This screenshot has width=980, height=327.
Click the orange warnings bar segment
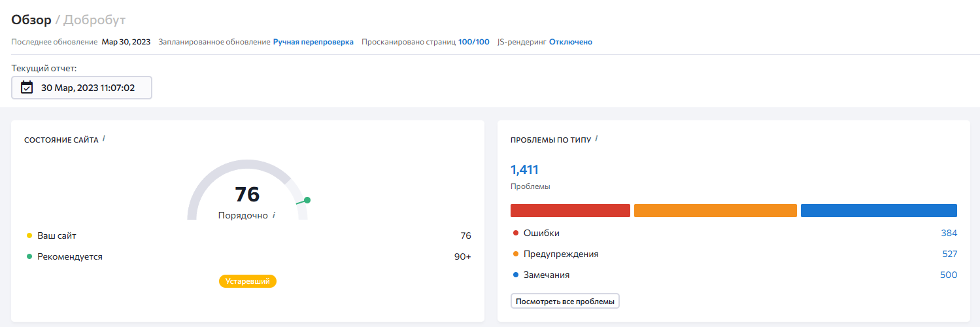(x=715, y=211)
